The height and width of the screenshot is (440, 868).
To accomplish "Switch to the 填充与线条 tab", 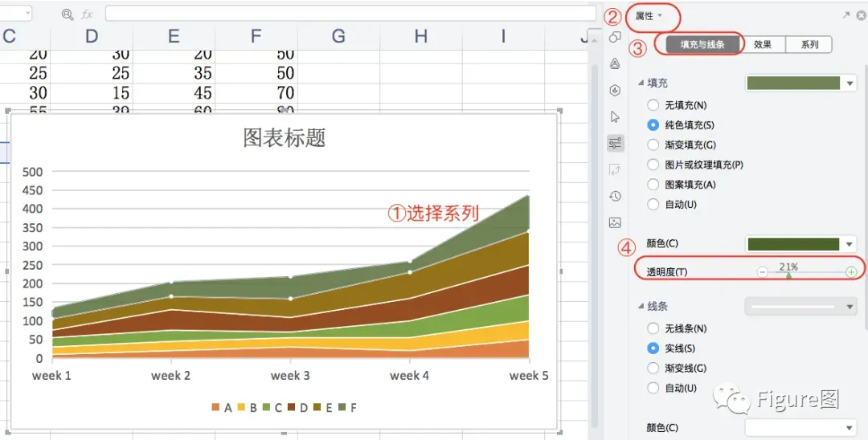I will [x=702, y=44].
